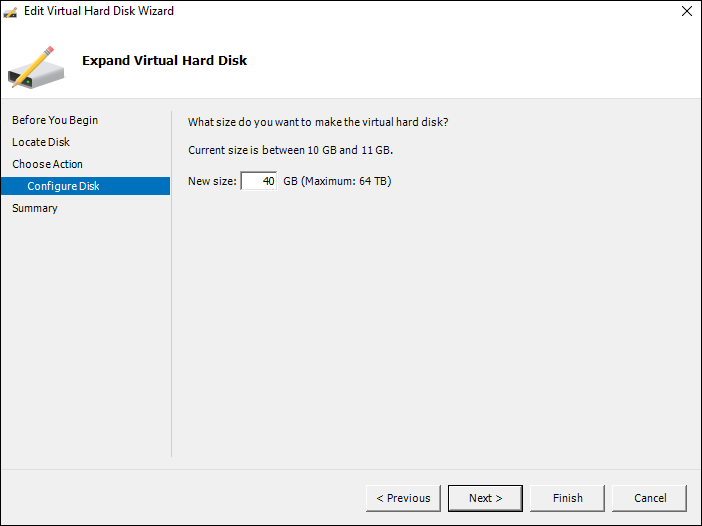Close the wizard window with the X

click(687, 11)
